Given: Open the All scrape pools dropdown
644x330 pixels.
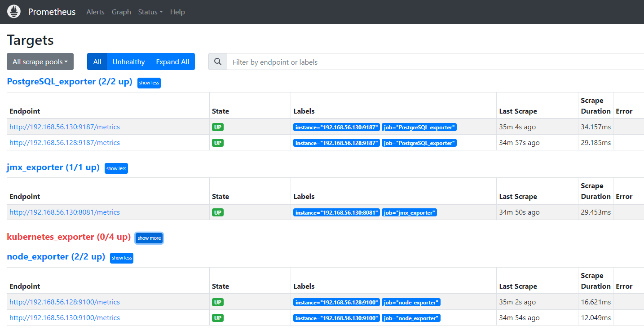Looking at the screenshot, I should click(x=40, y=62).
